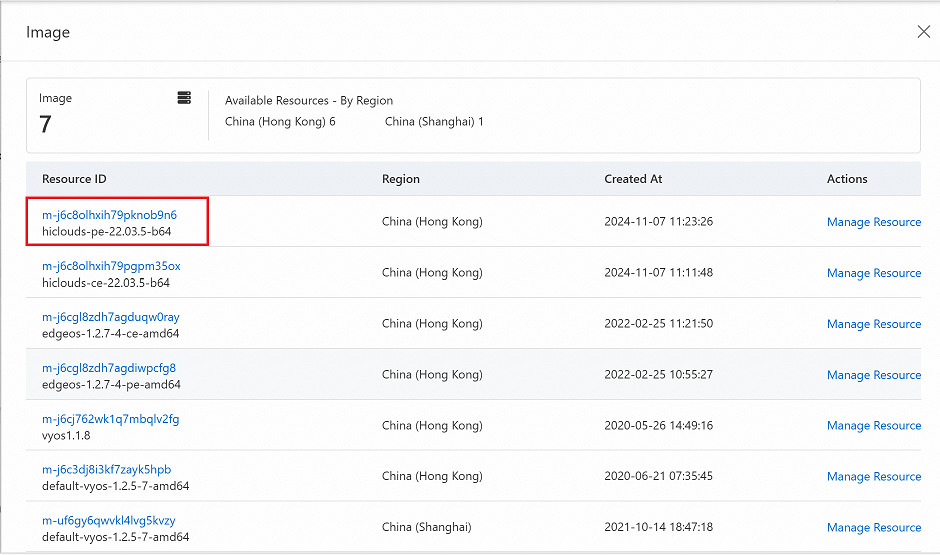This screenshot has width=940, height=555.
Task: Click the Resource ID column header
Action: (x=74, y=179)
